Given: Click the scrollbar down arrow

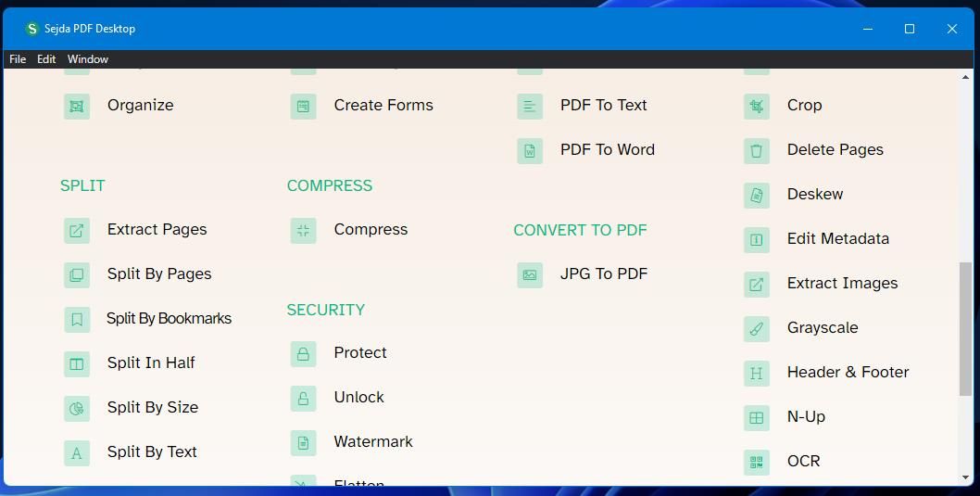Looking at the screenshot, I should 965,478.
